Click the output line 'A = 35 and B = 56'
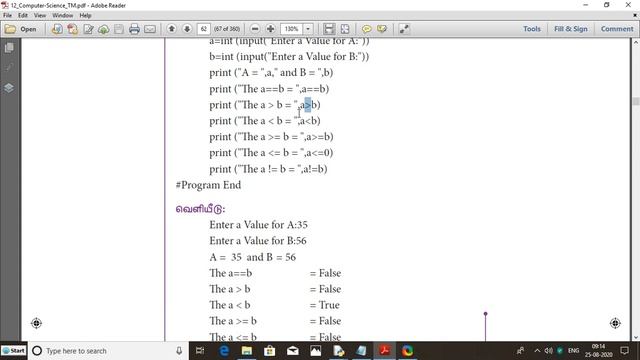This screenshot has width=640, height=360. click(x=253, y=257)
